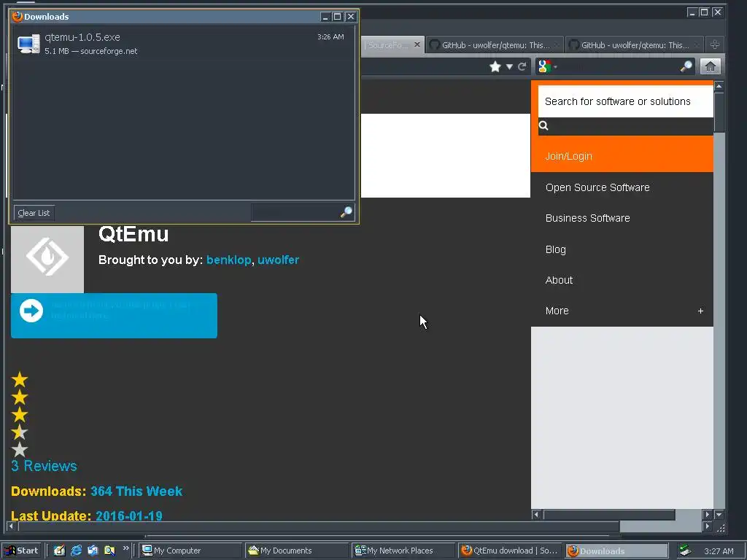Click the QtEmu project logo image
Image resolution: width=747 pixels, height=560 pixels.
tap(47, 259)
